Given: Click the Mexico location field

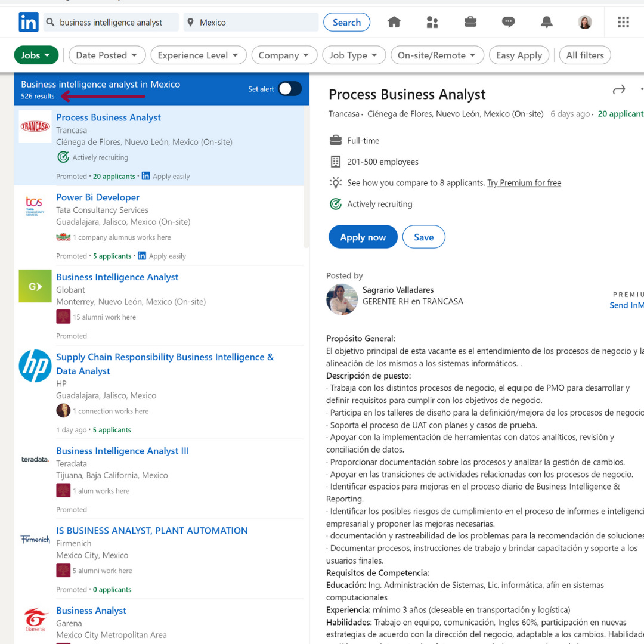Looking at the screenshot, I should click(x=250, y=22).
